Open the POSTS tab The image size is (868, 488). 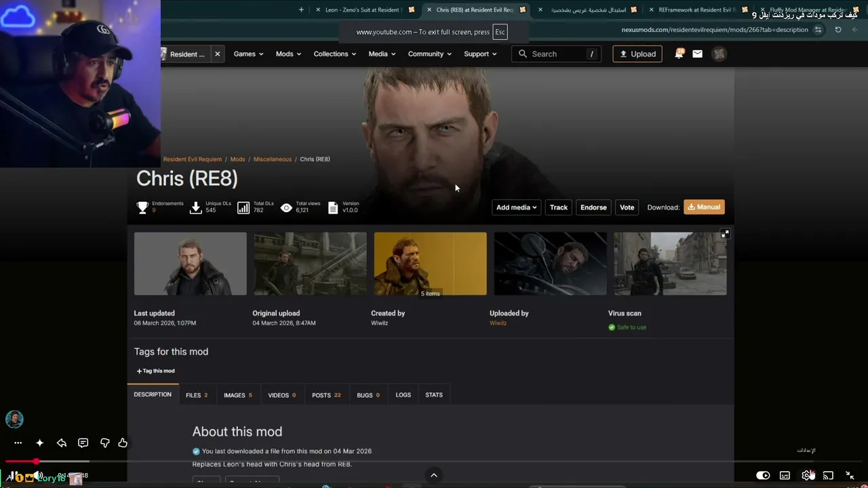click(x=326, y=395)
